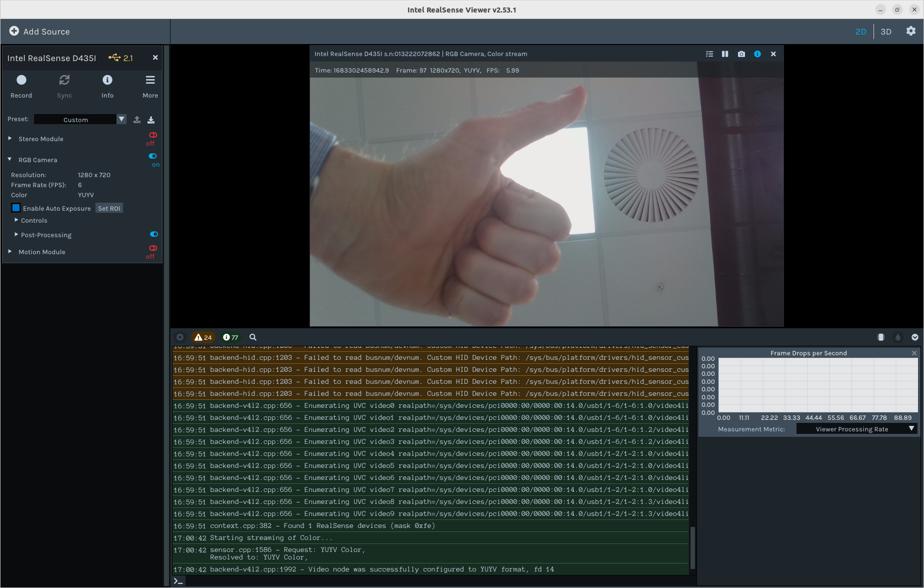The width and height of the screenshot is (924, 588).
Task: Save preset using the download icon
Action: [150, 120]
